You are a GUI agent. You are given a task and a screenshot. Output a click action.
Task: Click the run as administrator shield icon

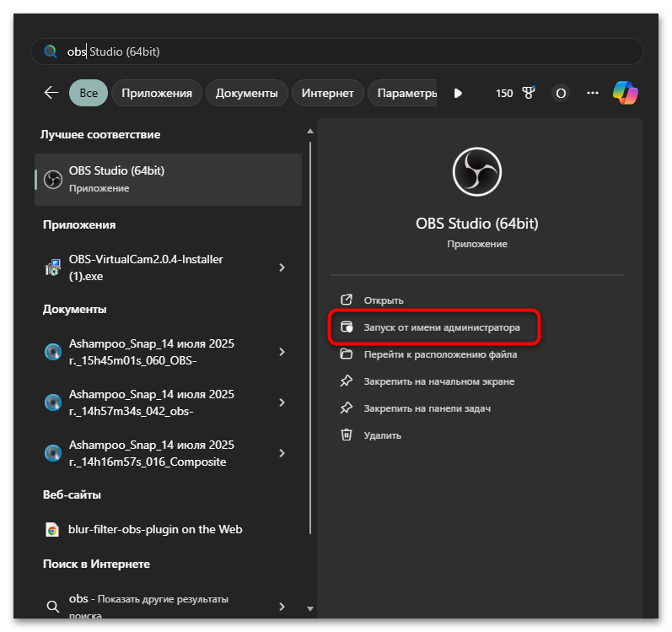pyautogui.click(x=347, y=327)
